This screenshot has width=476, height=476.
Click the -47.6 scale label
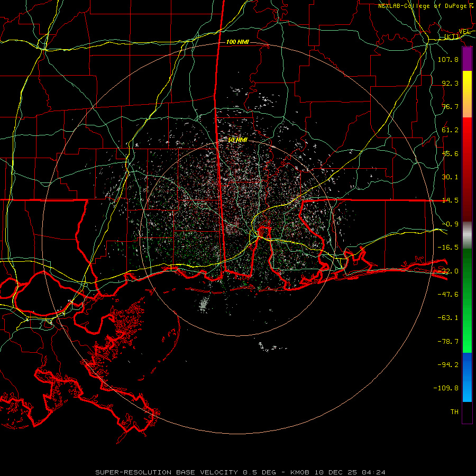(x=448, y=295)
